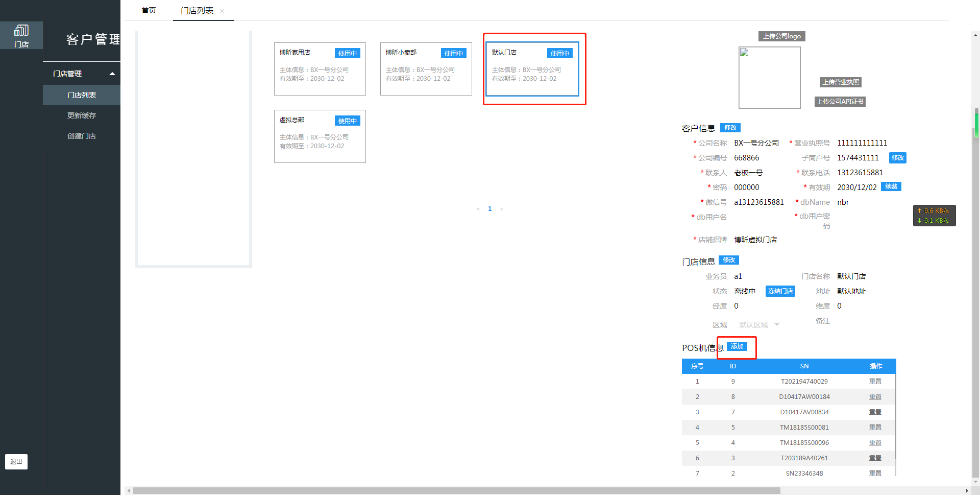Image resolution: width=980 pixels, height=495 pixels.
Task: Click the 序号 column header
Action: point(697,366)
